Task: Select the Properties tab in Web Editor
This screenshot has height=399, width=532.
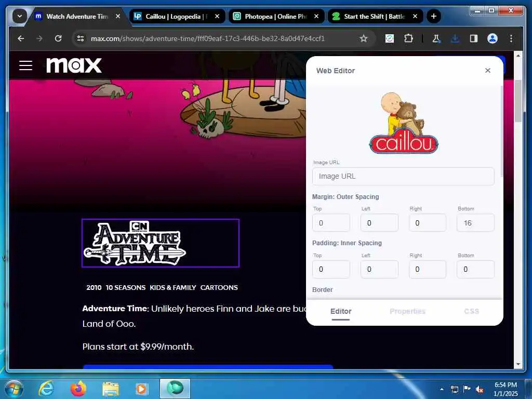Action: click(x=407, y=311)
